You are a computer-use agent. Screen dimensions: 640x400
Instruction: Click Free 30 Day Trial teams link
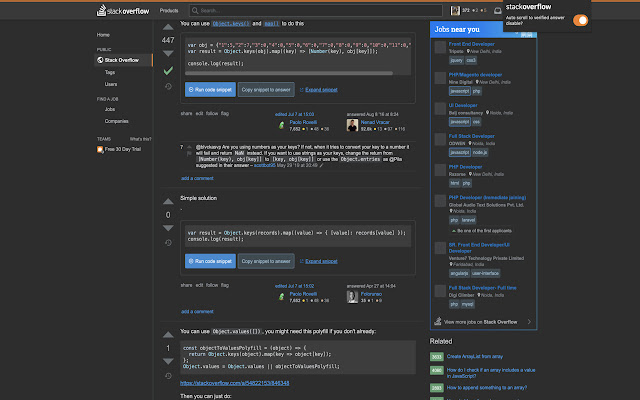[x=119, y=149]
